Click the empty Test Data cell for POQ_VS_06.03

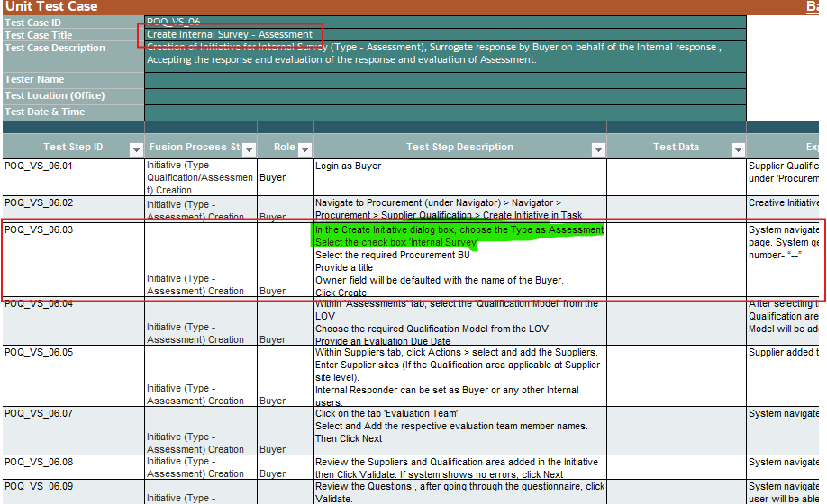click(x=677, y=260)
